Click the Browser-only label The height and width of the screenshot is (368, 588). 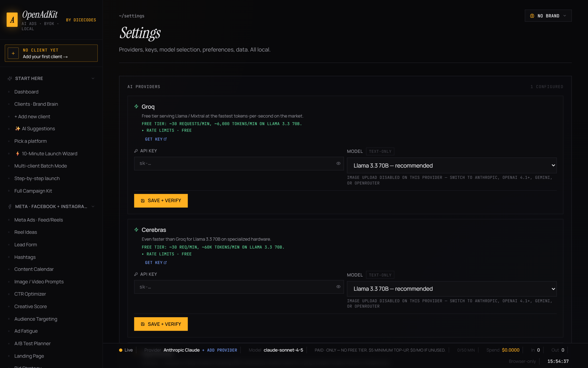(522, 361)
